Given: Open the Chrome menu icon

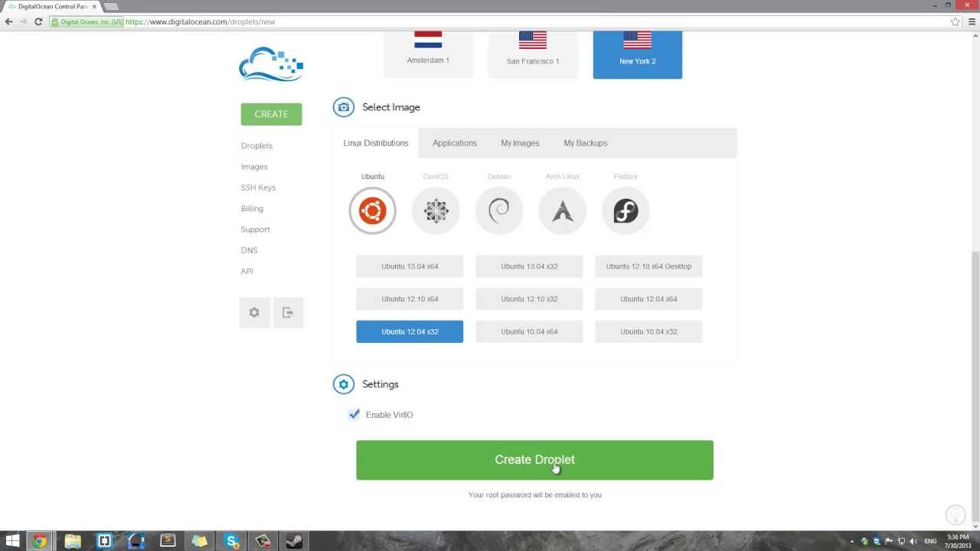Looking at the screenshot, I should pyautogui.click(x=972, y=21).
